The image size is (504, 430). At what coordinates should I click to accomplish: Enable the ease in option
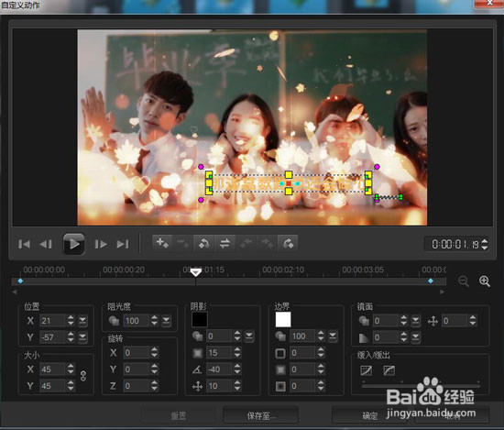click(367, 370)
